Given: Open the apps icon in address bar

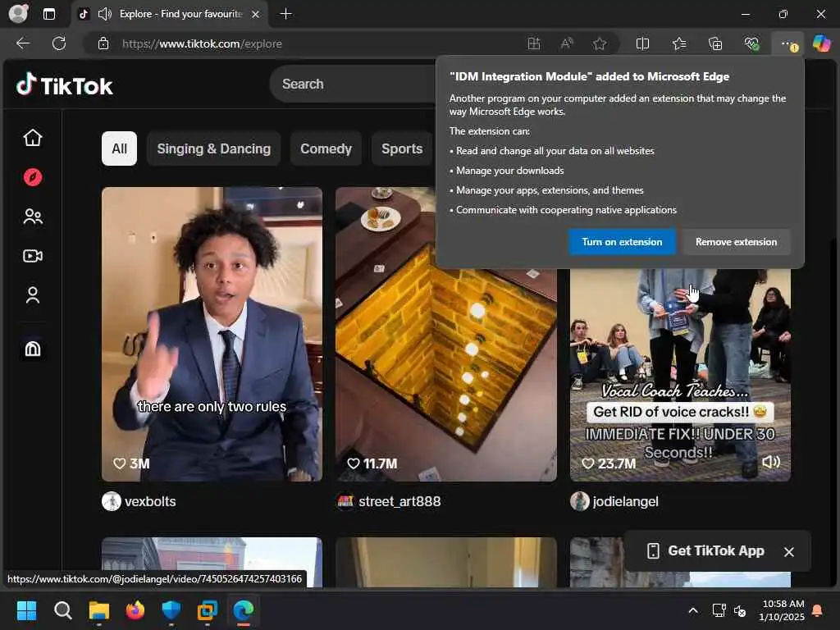Looking at the screenshot, I should point(533,43).
